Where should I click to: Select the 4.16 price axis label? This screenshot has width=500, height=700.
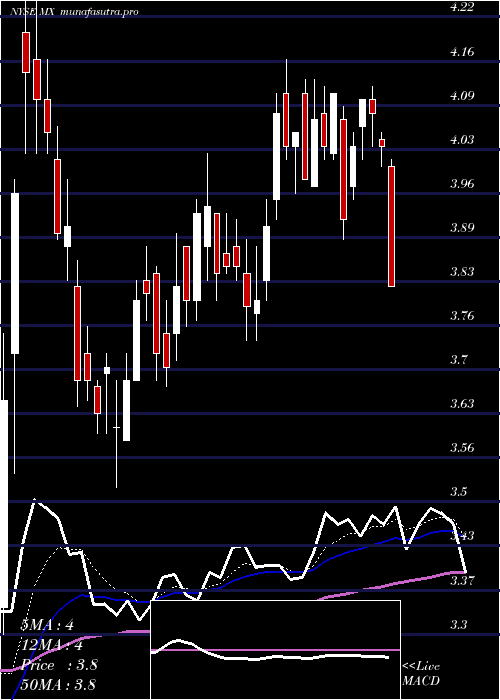pyautogui.click(x=462, y=52)
